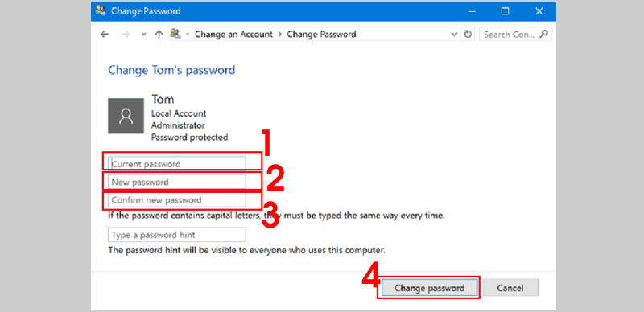Click the Type a password hint box

(177, 235)
